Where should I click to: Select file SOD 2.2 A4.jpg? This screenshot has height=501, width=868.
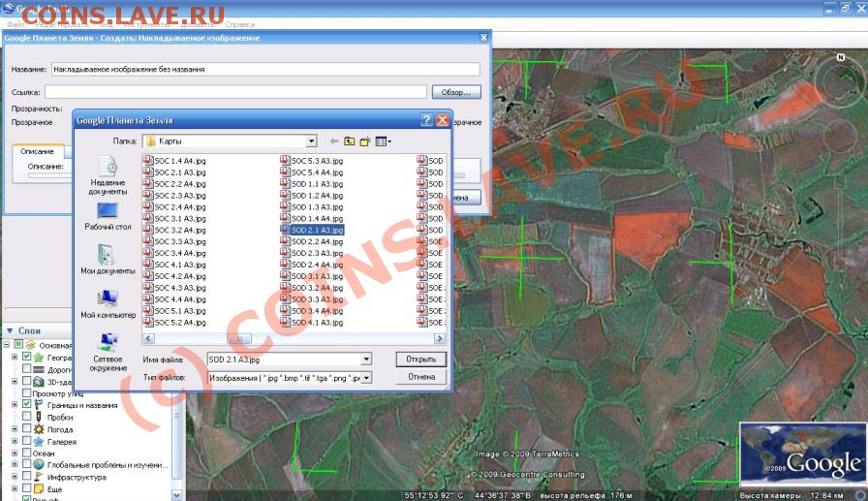pos(312,241)
